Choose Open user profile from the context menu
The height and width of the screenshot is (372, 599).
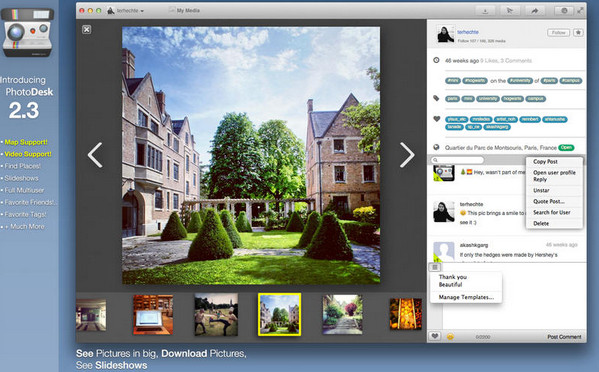pyautogui.click(x=554, y=172)
